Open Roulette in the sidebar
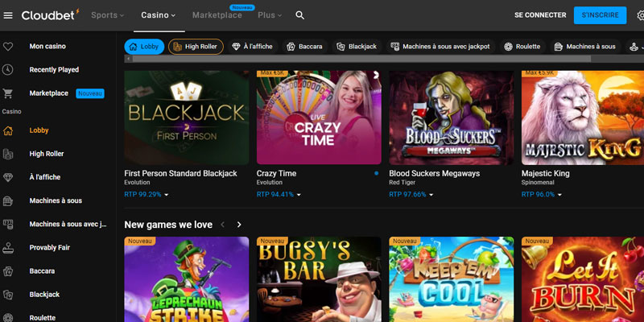Viewport: 644px width, 322px height. [43, 318]
